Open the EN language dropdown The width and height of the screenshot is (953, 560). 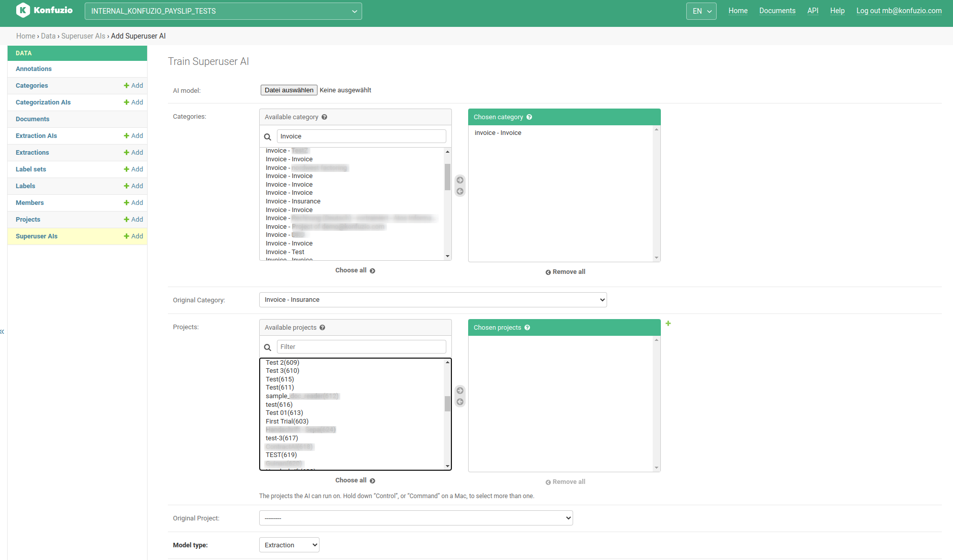701,11
